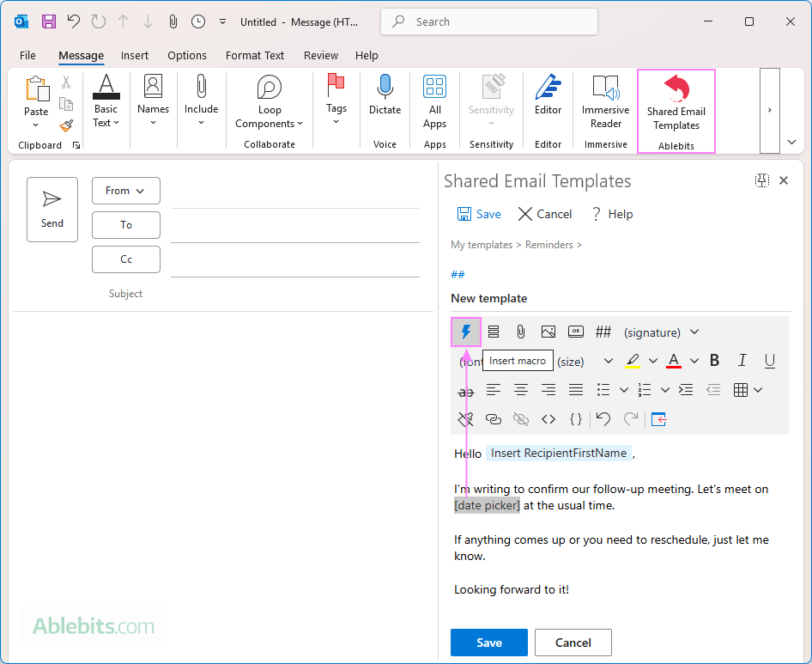Attach a file to the template
Screen dimensions: 812x664
pyautogui.click(x=521, y=332)
